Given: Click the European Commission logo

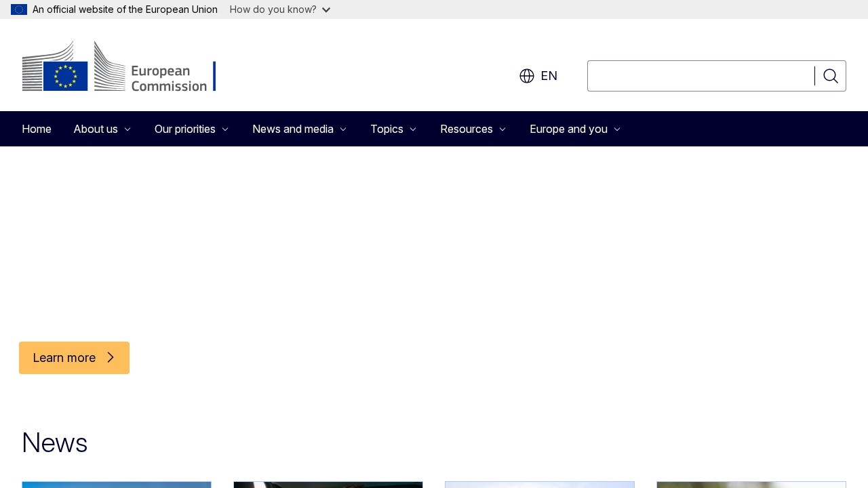Looking at the screenshot, I should click(x=119, y=66).
